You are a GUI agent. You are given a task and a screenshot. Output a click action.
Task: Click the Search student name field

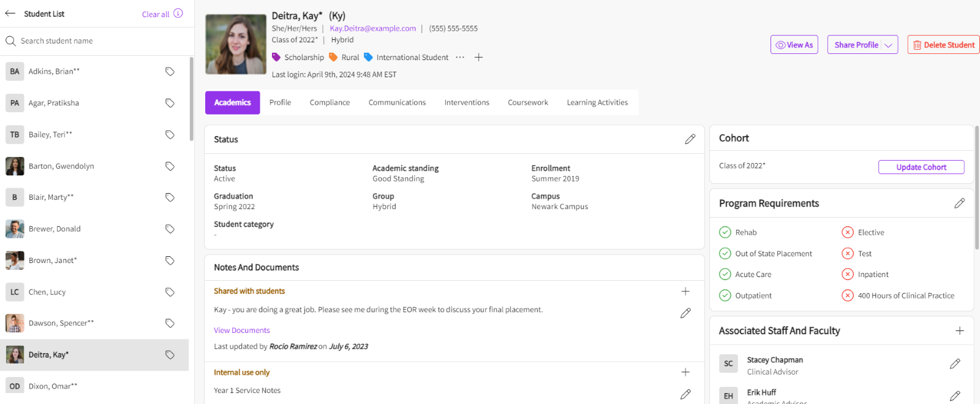[x=98, y=41]
